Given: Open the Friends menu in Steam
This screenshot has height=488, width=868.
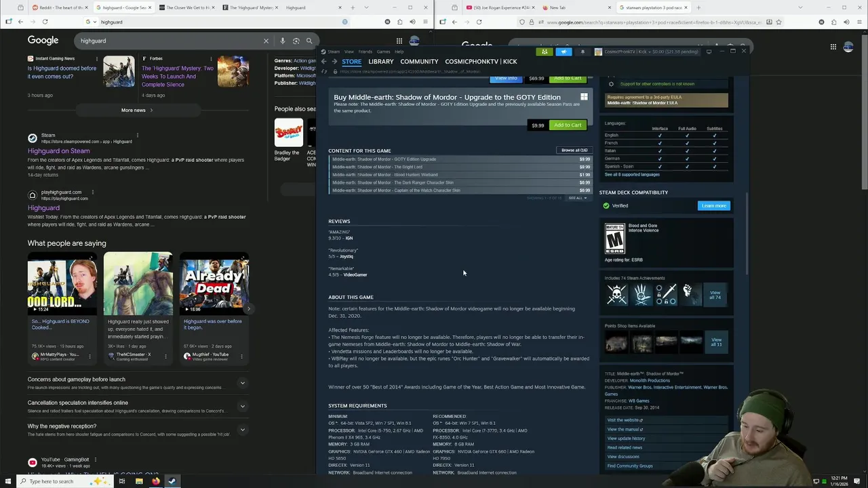Looking at the screenshot, I should (365, 52).
